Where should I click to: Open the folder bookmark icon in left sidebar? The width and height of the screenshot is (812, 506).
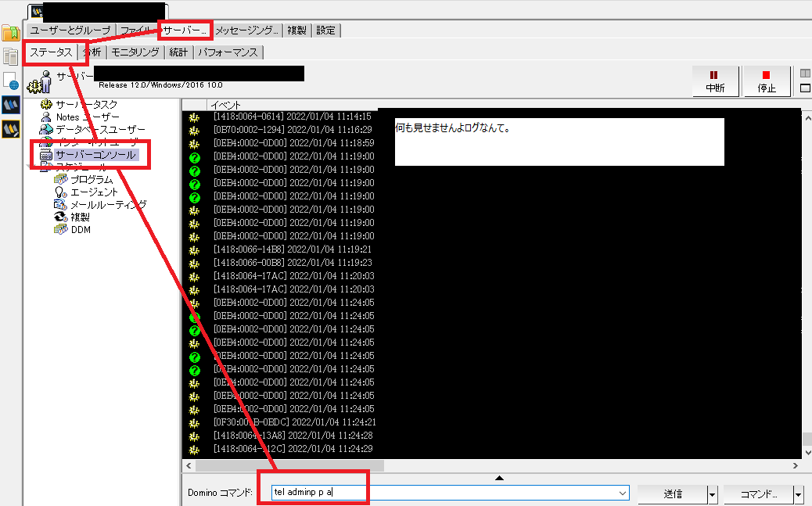[x=10, y=33]
